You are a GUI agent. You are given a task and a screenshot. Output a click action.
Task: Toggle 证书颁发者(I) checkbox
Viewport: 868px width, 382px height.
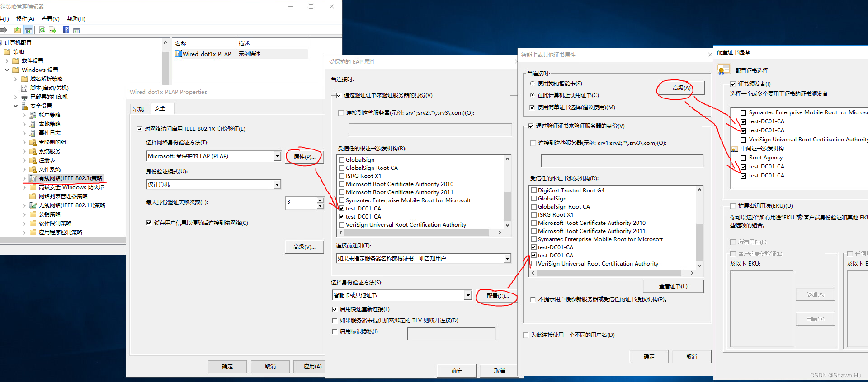pyautogui.click(x=733, y=84)
